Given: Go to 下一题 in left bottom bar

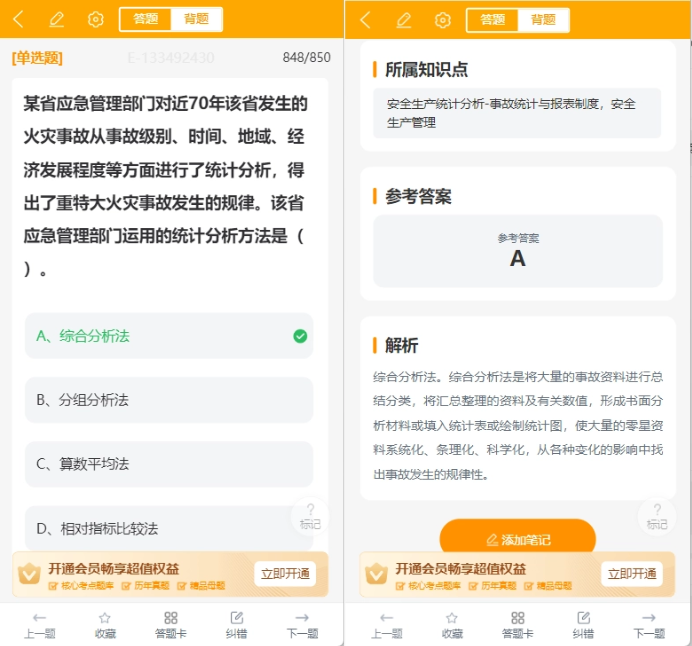Looking at the screenshot, I should point(302,625).
